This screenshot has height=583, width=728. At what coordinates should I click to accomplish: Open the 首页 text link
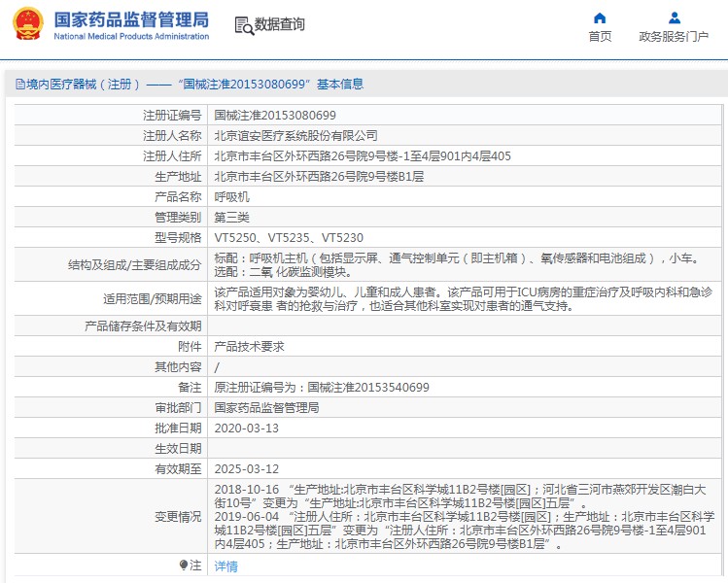click(x=600, y=37)
